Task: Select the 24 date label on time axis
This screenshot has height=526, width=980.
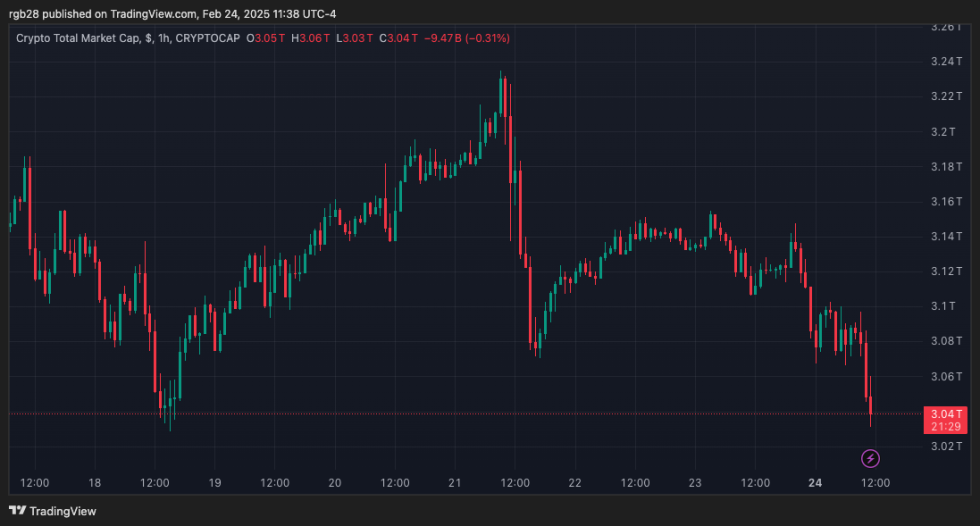Action: [x=815, y=483]
